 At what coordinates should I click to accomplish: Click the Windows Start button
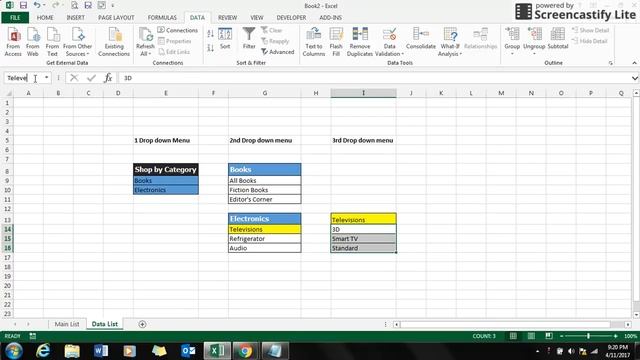click(14, 351)
